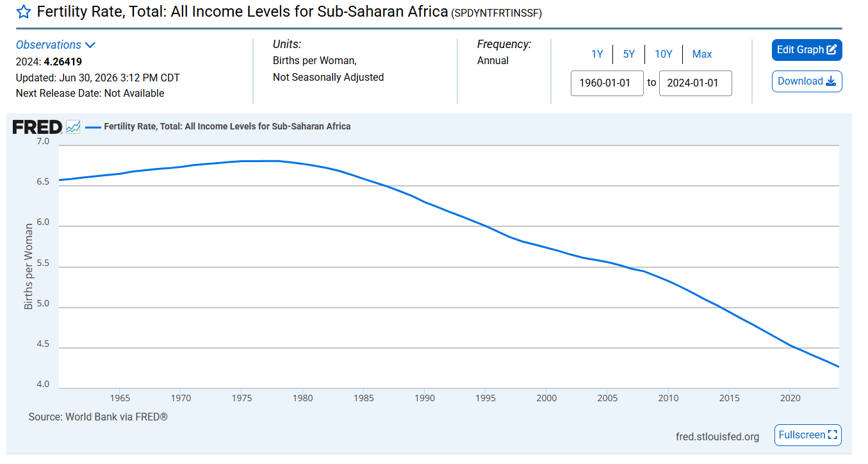The image size is (868, 464).
Task: Open the Observations dropdown link
Action: coord(49,45)
